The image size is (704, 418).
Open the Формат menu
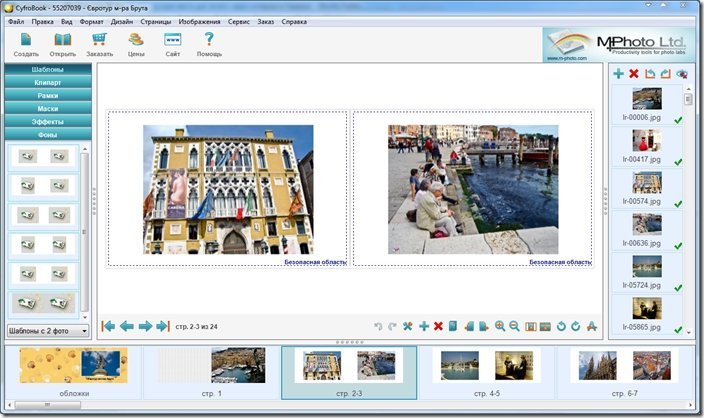tap(91, 21)
